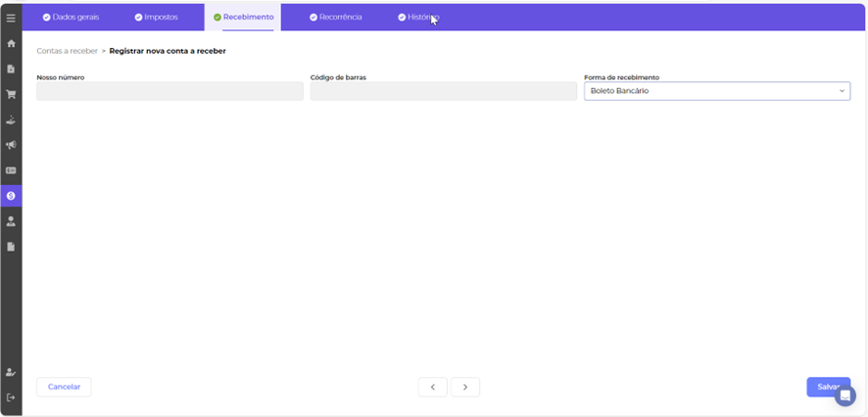Image resolution: width=868 pixels, height=417 pixels.
Task: Advance to next step with right chevron
Action: (465, 387)
